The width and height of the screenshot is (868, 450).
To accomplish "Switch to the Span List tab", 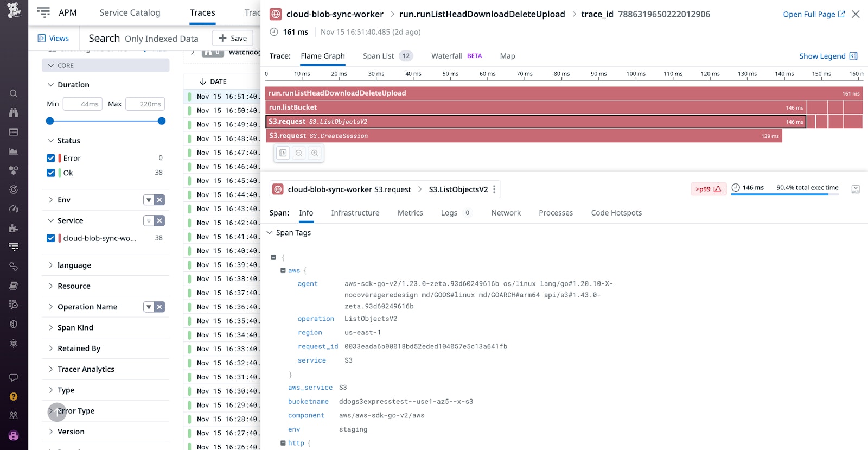I will [x=378, y=56].
